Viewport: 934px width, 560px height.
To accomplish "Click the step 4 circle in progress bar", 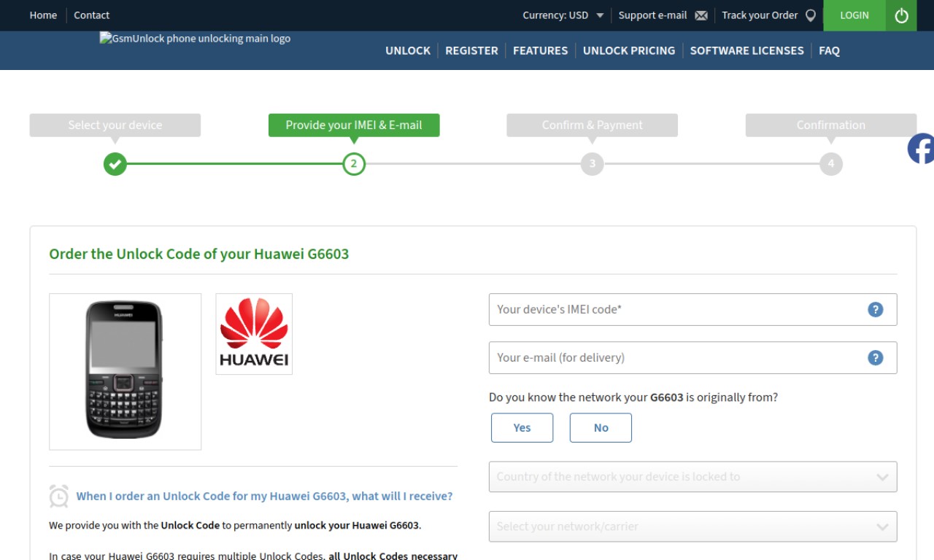I will (831, 164).
